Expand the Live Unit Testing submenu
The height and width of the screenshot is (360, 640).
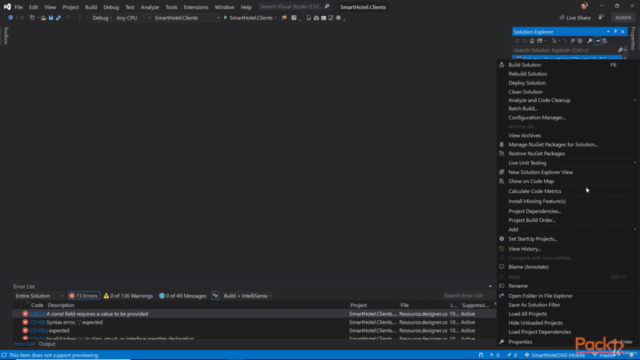coord(568,163)
